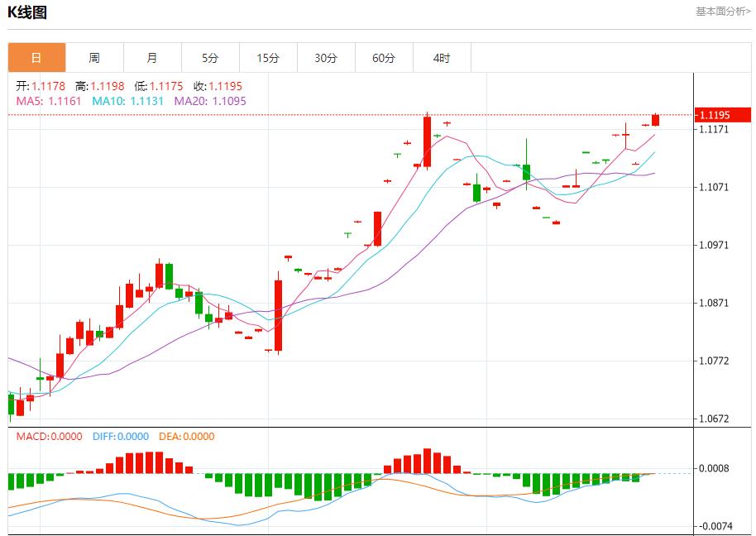
Task: Choose the 30分 interval tab
Action: point(326,58)
